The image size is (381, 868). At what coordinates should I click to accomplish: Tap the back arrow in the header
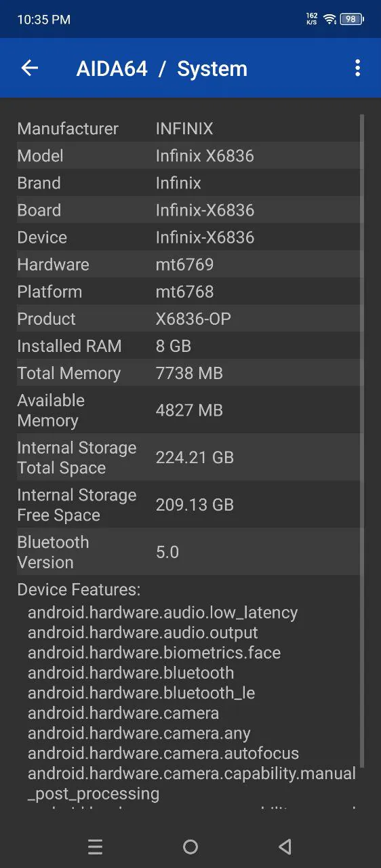[30, 68]
